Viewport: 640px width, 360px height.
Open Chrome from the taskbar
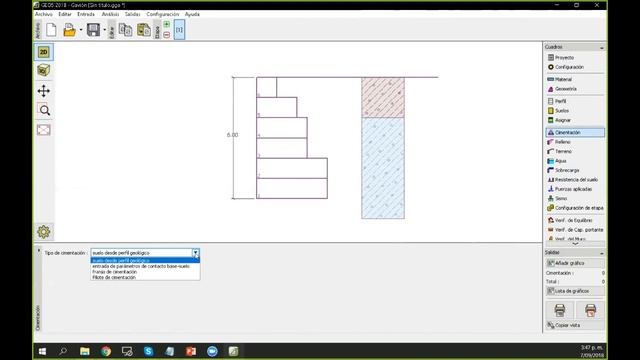point(106,351)
